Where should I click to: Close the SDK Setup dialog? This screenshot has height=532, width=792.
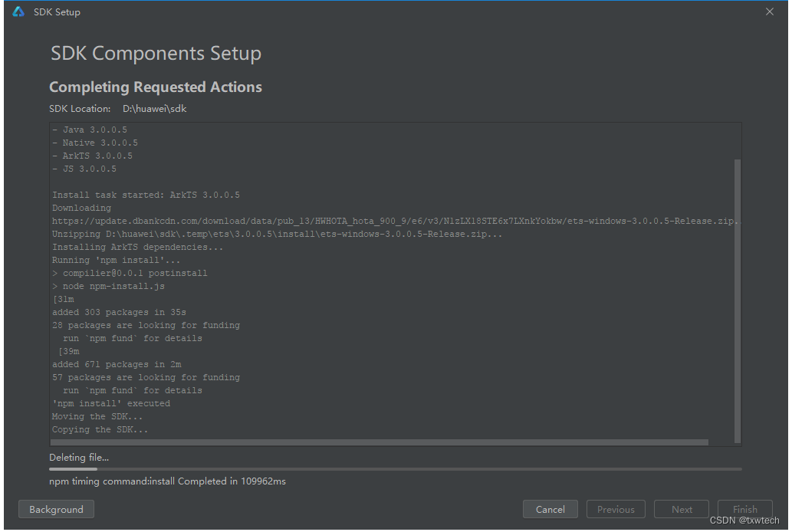click(x=769, y=11)
